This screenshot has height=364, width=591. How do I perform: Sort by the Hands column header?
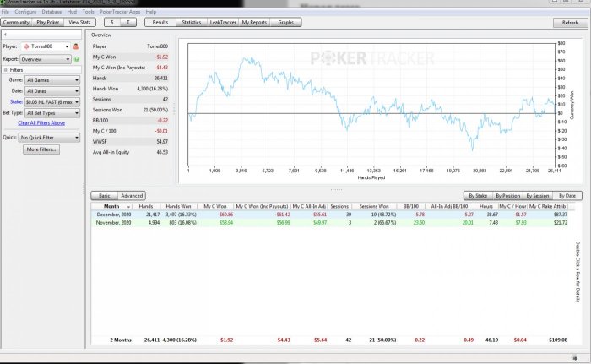click(x=146, y=207)
